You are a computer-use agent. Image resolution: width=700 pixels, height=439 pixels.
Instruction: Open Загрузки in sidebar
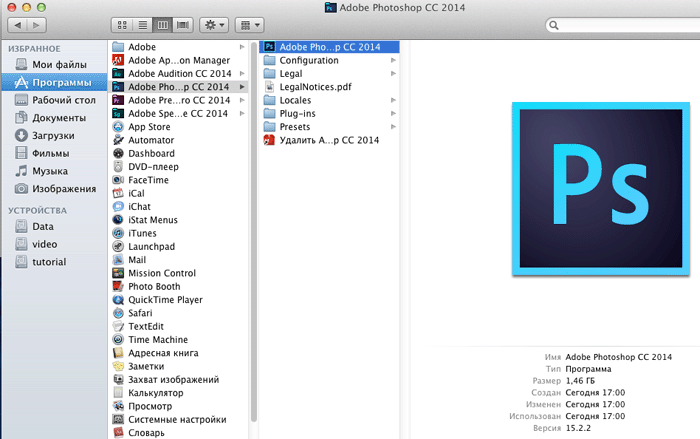click(x=54, y=136)
